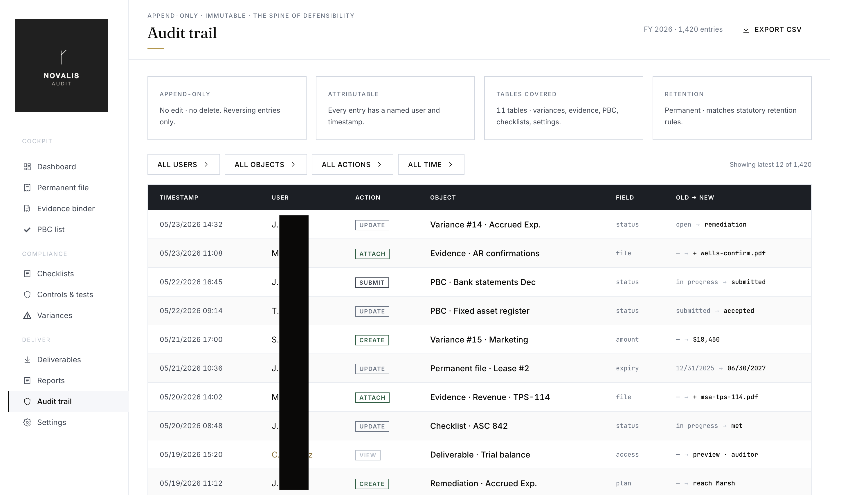Click timestamp 05/23/2026 14:32
Screen dimensions: 868x495
[191, 224]
